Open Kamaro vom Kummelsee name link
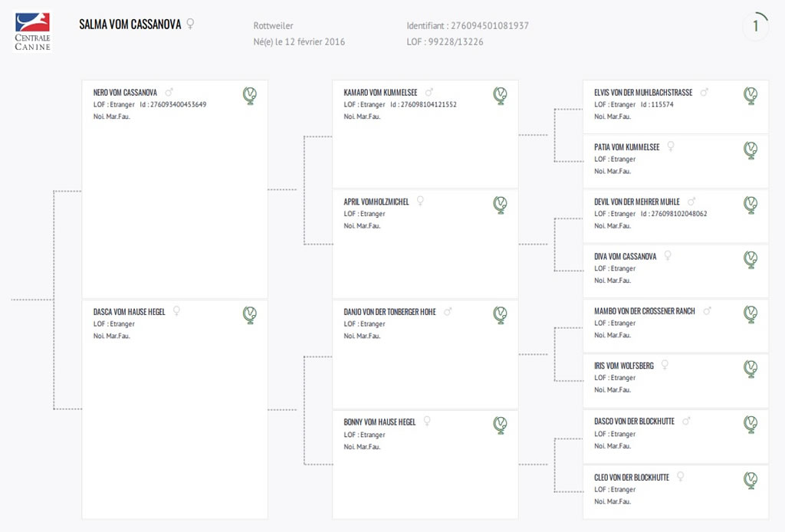Screen dimensions: 785x532 pyautogui.click(x=380, y=93)
